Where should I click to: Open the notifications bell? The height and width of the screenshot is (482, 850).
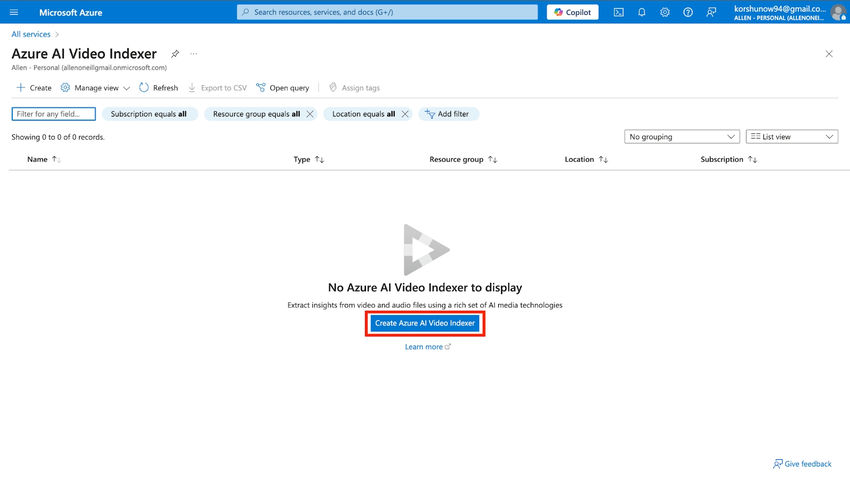click(x=642, y=12)
